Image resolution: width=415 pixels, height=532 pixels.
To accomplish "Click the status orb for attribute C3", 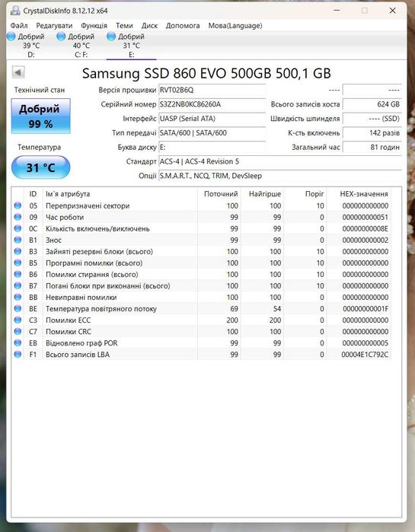I will [18, 320].
